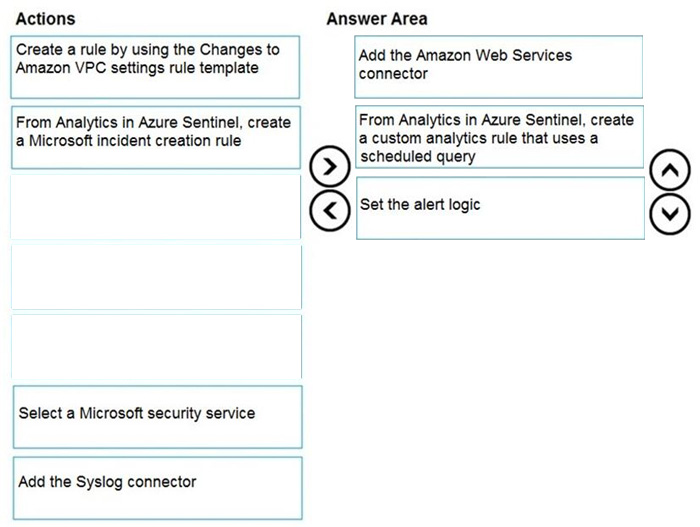Select the Microsoft incident creation rule action

[x=156, y=137]
